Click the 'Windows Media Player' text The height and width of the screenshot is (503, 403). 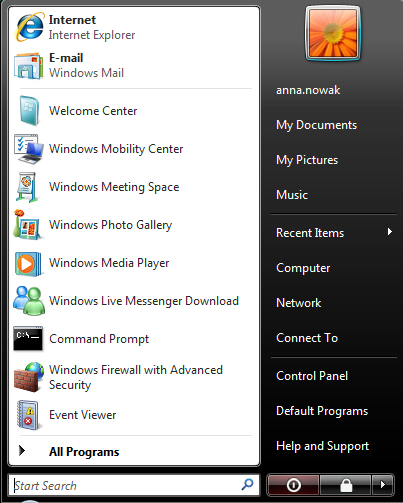tap(109, 263)
